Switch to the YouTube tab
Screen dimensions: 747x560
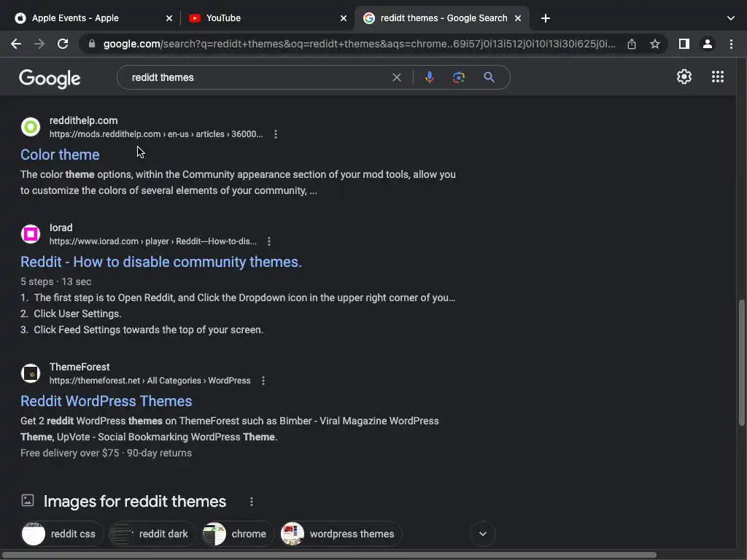[x=267, y=18]
